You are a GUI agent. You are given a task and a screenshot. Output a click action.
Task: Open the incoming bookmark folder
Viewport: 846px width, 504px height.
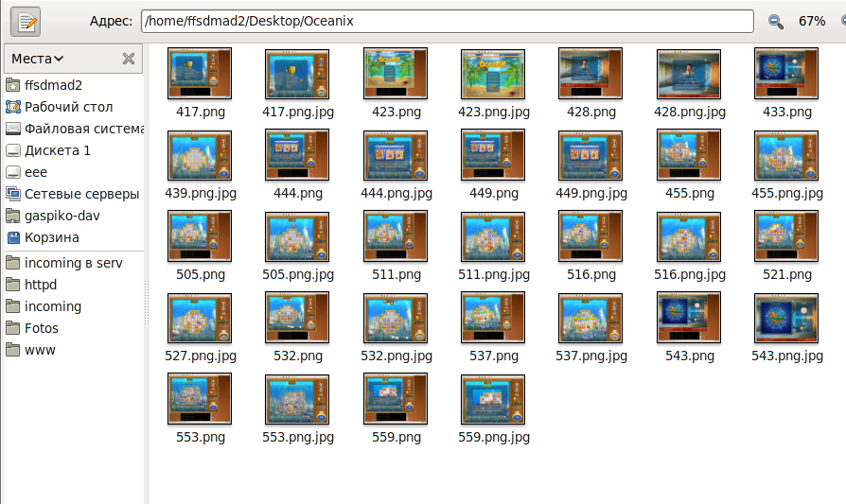[44, 306]
